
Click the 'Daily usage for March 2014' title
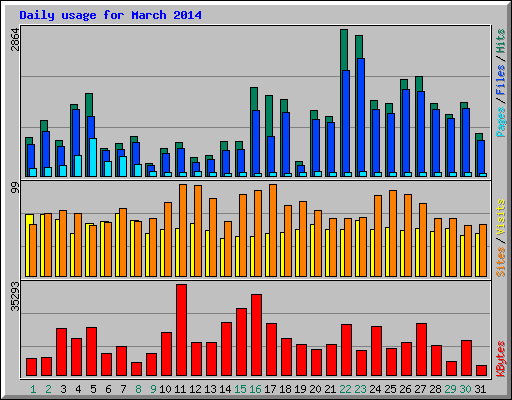(x=110, y=15)
